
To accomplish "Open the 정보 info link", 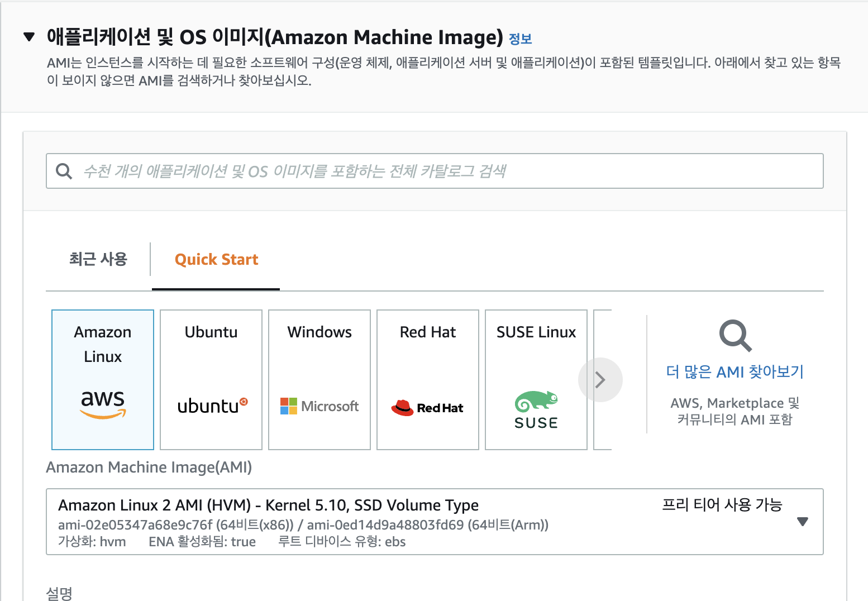I will [520, 39].
